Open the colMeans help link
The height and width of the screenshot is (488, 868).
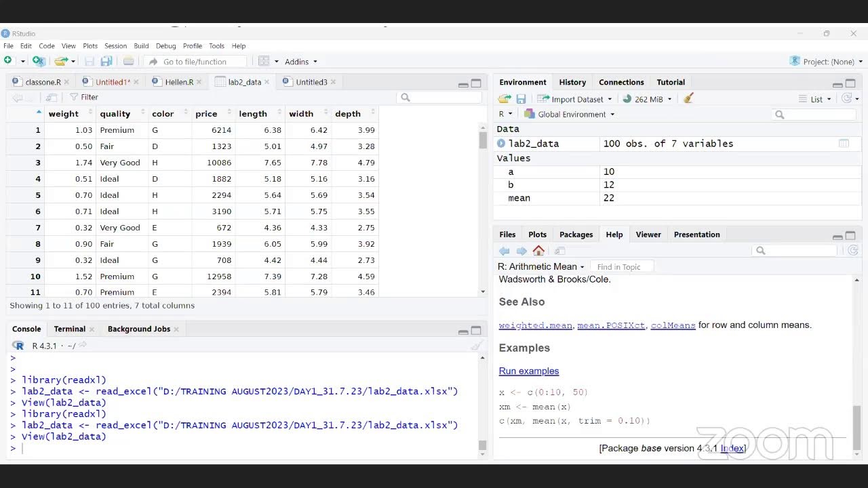673,325
